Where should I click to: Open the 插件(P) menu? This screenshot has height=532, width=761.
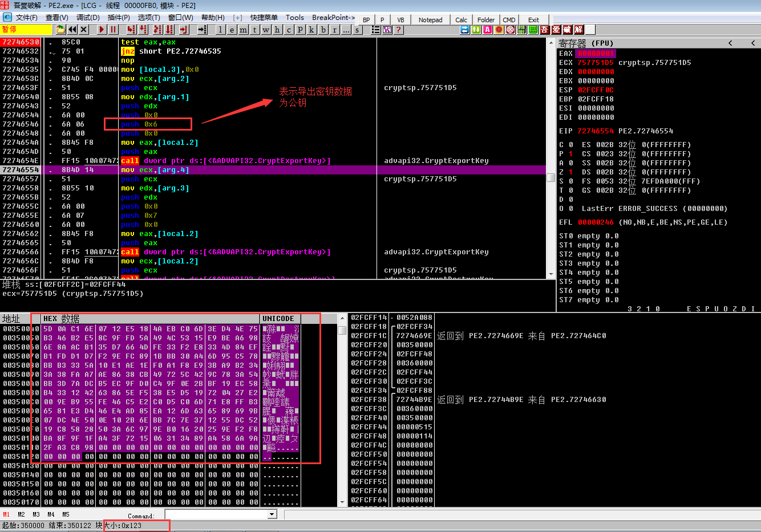point(118,18)
